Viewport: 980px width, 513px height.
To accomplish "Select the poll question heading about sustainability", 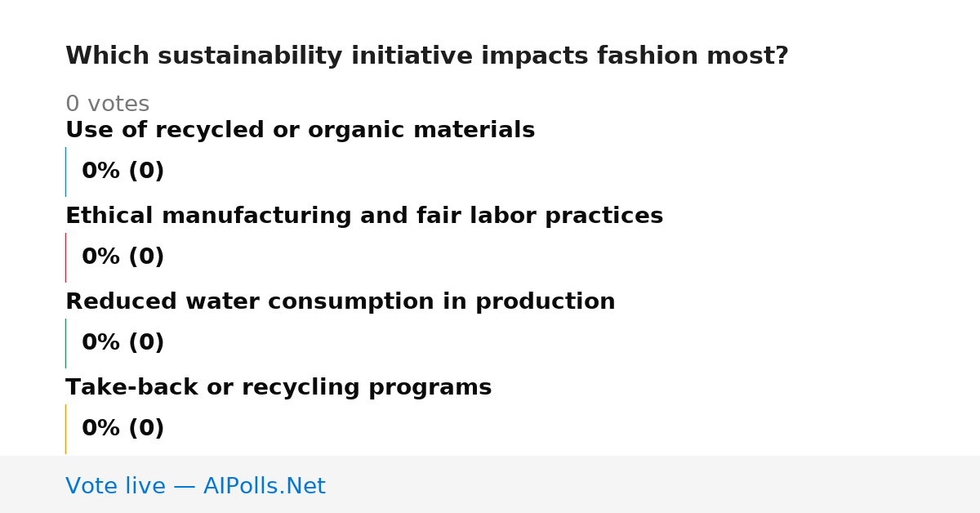I will pos(427,56).
